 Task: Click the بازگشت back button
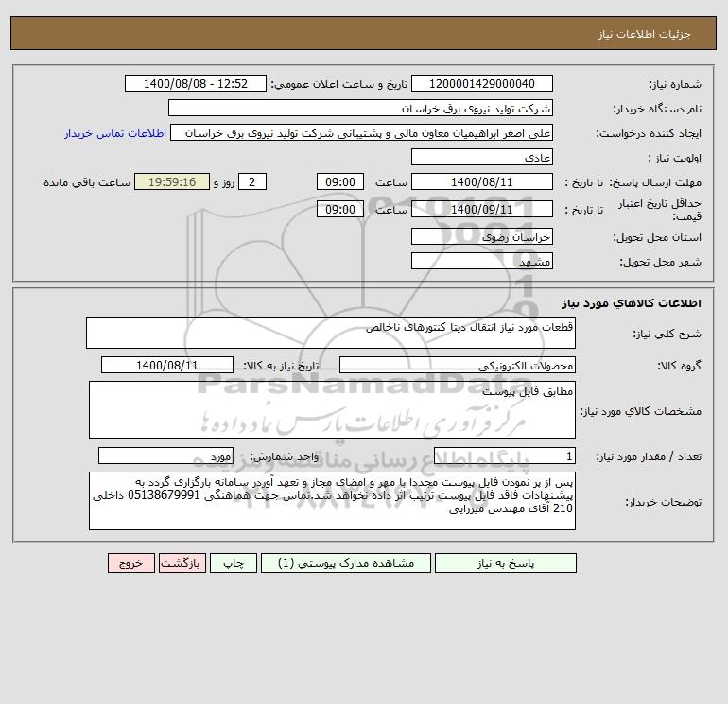click(x=182, y=563)
